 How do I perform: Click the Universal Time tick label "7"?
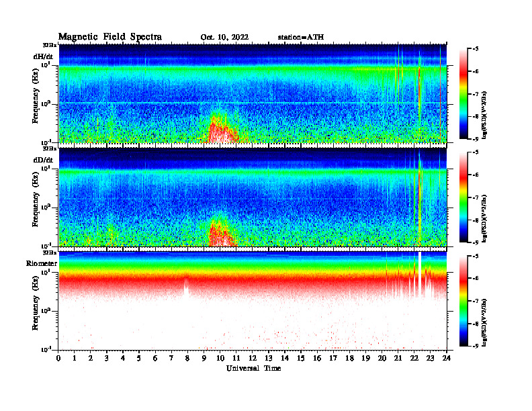click(x=171, y=358)
